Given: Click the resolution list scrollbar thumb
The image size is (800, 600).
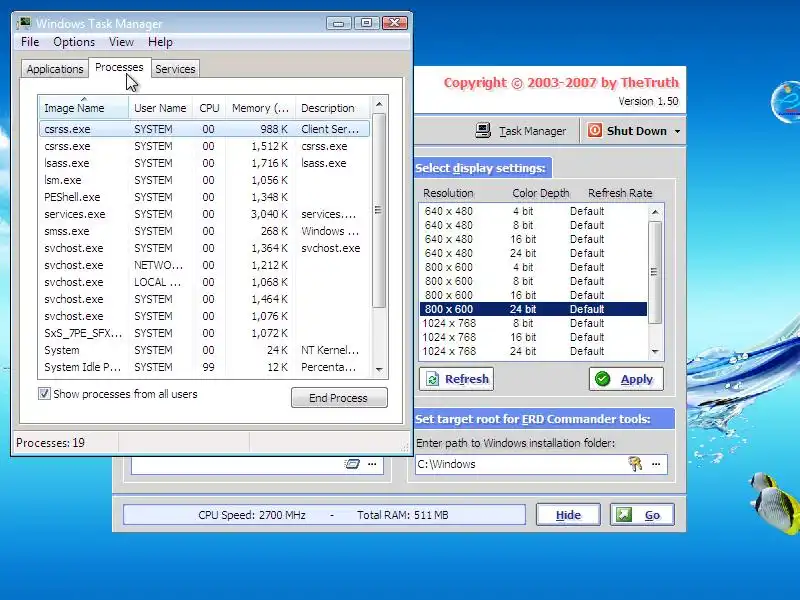Looking at the screenshot, I should [655, 272].
